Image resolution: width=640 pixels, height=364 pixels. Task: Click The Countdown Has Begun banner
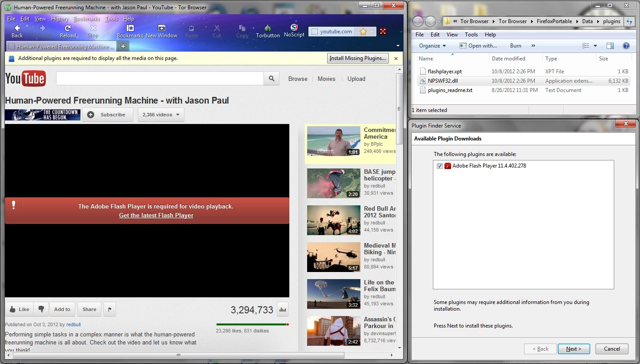(43, 115)
